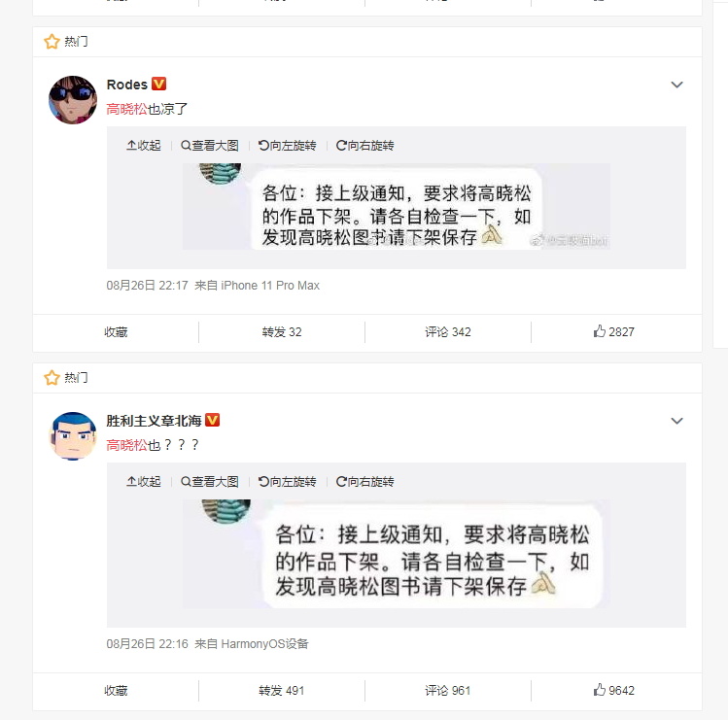
Task: Favorite Rodes's post via 收藏
Action: (x=116, y=332)
